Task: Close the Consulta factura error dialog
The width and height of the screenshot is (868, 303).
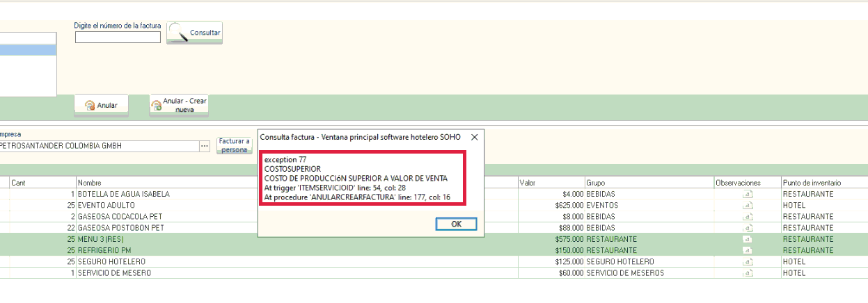Action: pyautogui.click(x=474, y=138)
